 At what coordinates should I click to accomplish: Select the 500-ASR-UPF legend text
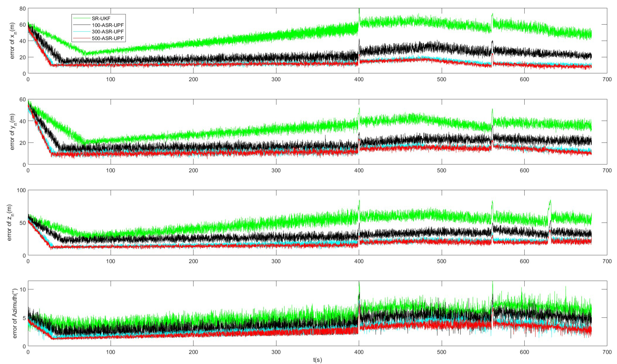pyautogui.click(x=108, y=38)
